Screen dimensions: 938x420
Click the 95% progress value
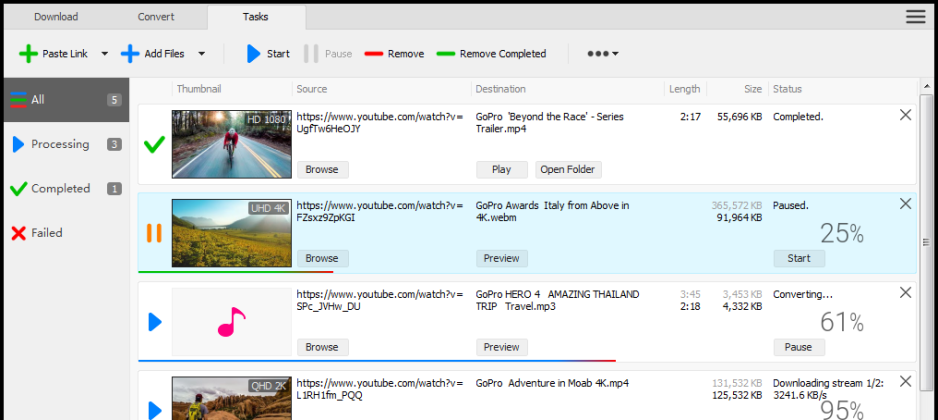(x=842, y=410)
